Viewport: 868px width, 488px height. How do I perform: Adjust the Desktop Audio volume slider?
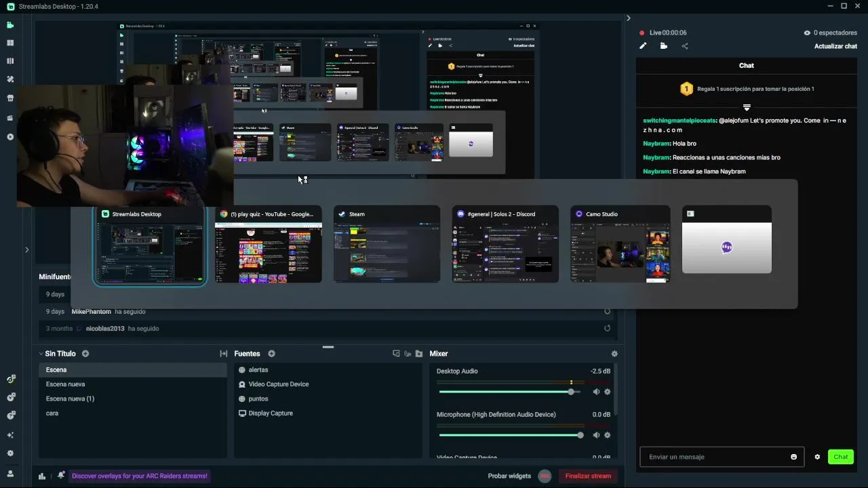[509, 392]
